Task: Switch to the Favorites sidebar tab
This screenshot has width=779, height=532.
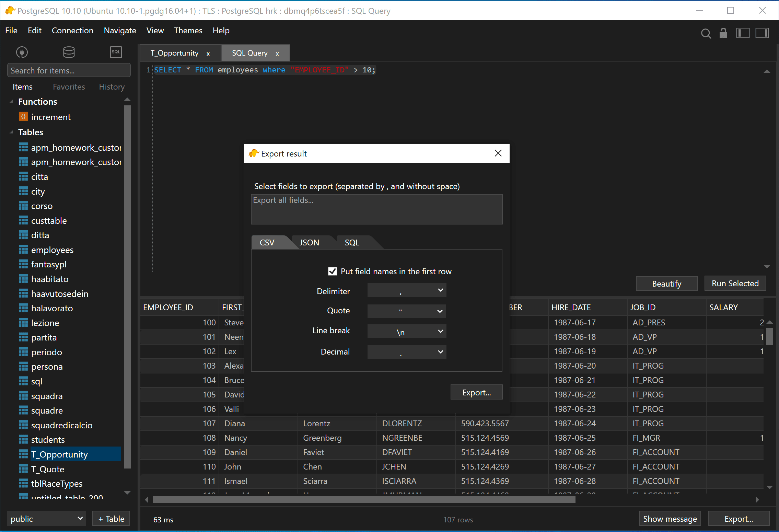Action: tap(69, 87)
